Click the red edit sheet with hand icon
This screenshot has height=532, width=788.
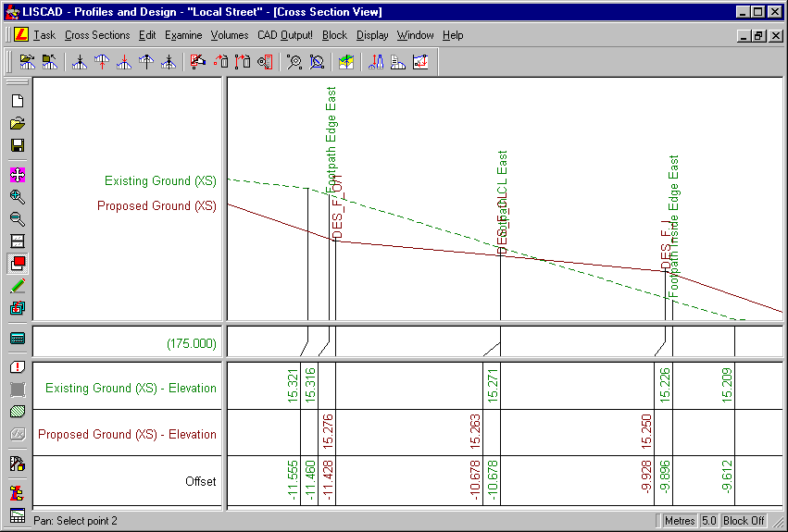coord(198,62)
